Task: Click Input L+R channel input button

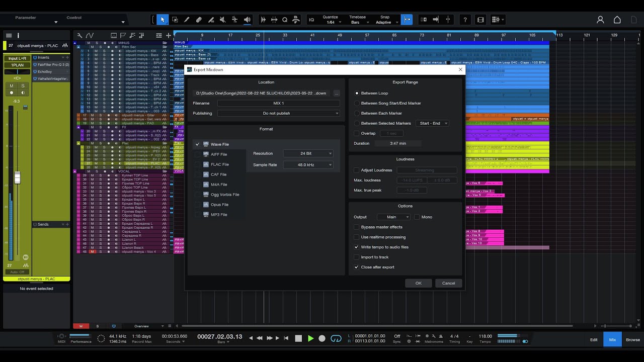Action: tap(17, 58)
